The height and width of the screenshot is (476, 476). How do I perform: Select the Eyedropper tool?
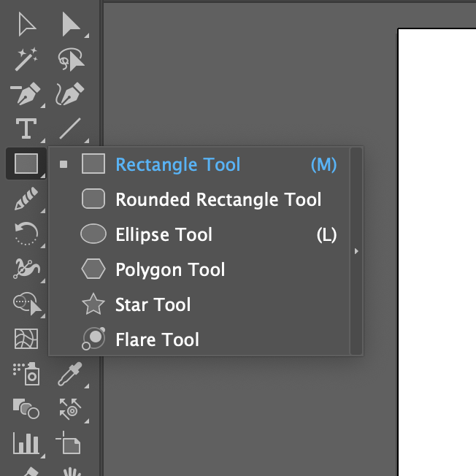coord(70,374)
